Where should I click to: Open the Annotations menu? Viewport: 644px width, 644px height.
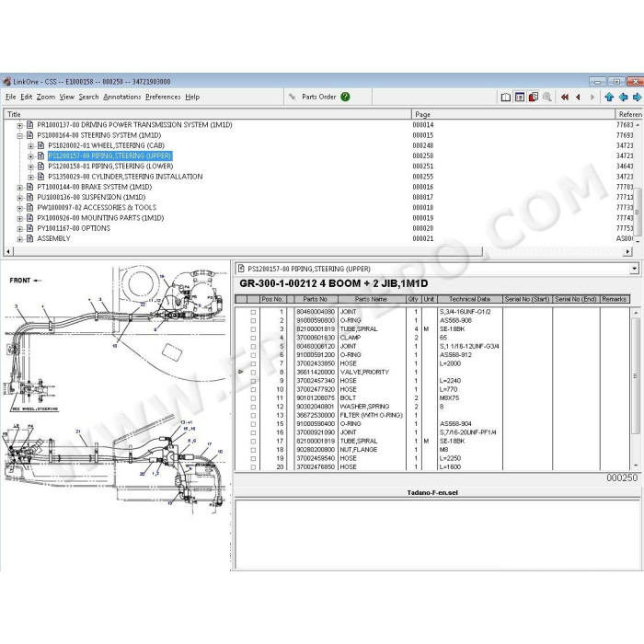(122, 97)
